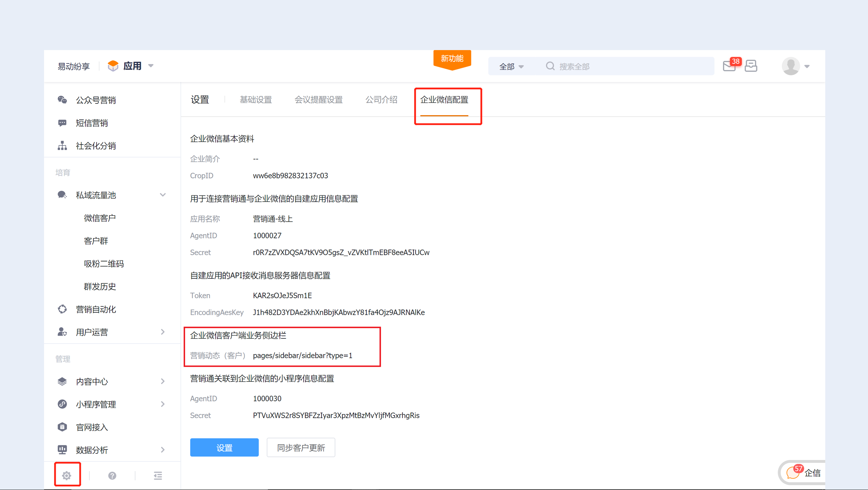Viewport: 868px width, 490px height.
Task: Switch to the 公司介绍 tab
Action: [x=381, y=100]
